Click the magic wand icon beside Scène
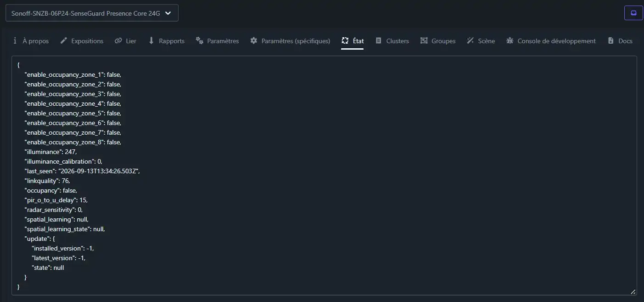Image resolution: width=644 pixels, height=302 pixels. 470,41
